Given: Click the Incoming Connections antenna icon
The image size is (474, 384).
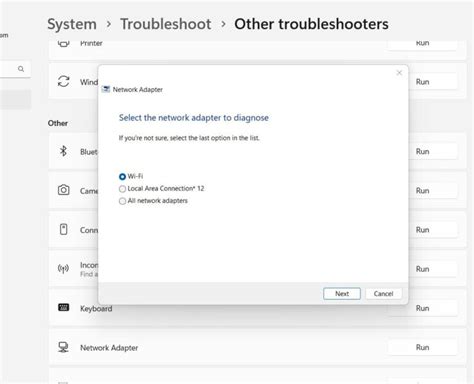Looking at the screenshot, I should tap(63, 268).
